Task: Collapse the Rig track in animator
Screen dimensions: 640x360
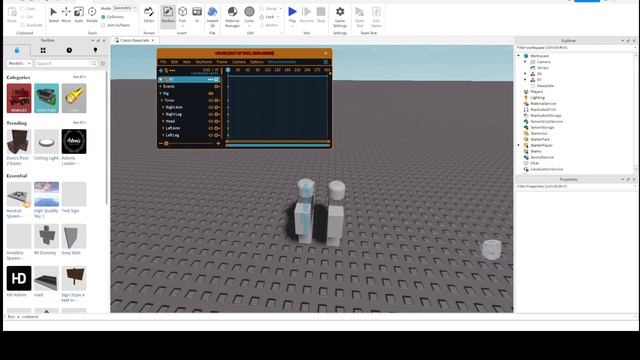Action: click(160, 93)
